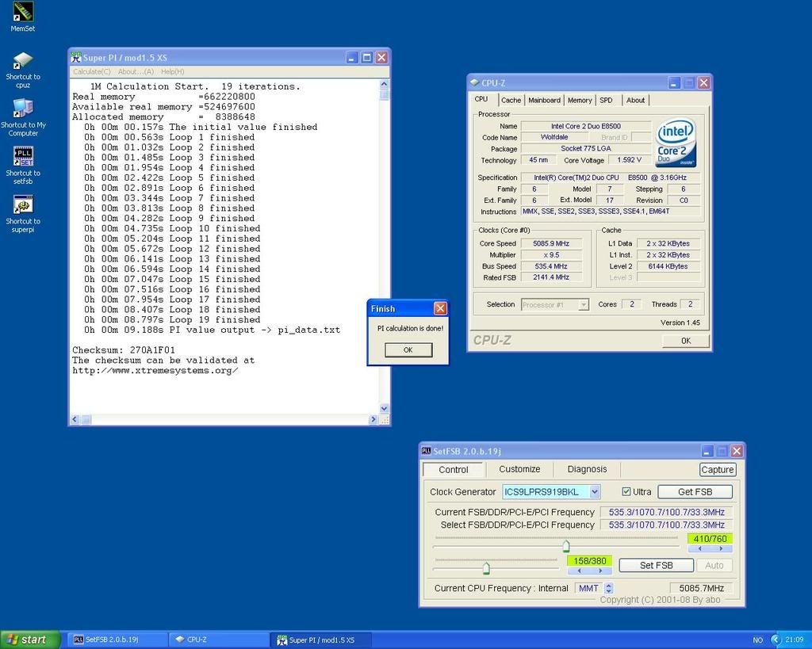Switch to SetFSB 2.0.b.19j taskbar button
This screenshot has height=649, width=812.
[x=117, y=639]
